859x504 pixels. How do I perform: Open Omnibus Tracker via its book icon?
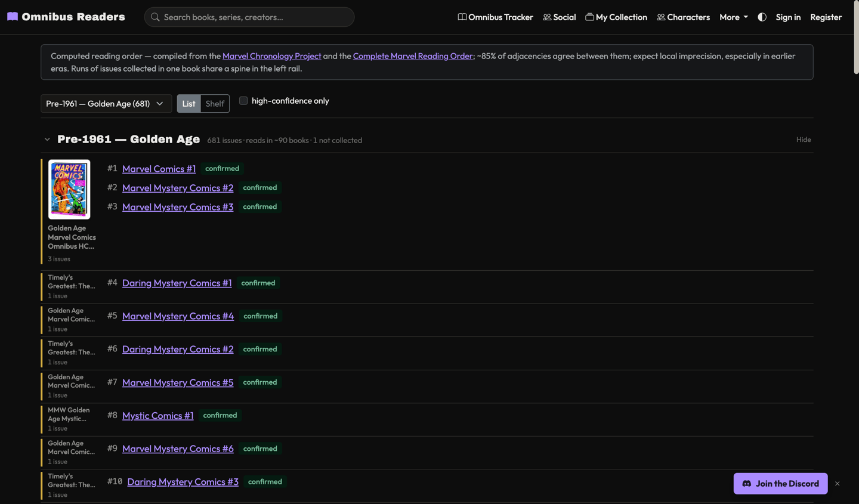462,17
